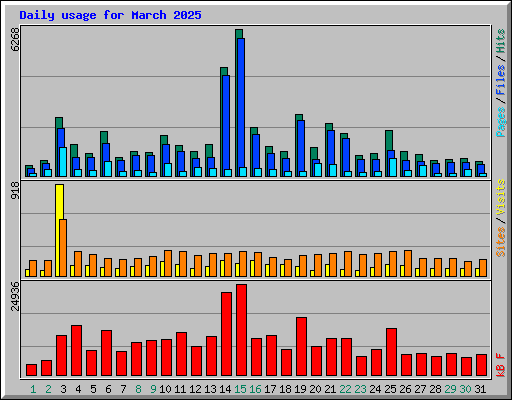This screenshot has width=512, height=400.
Task: Click the 918 axis value label
Action: 15,191
